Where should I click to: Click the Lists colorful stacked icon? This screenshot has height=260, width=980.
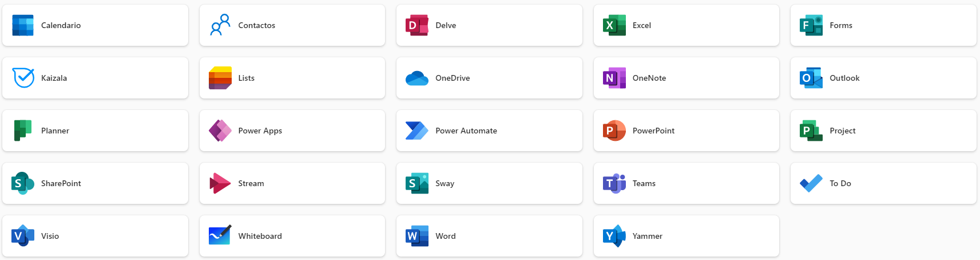220,78
